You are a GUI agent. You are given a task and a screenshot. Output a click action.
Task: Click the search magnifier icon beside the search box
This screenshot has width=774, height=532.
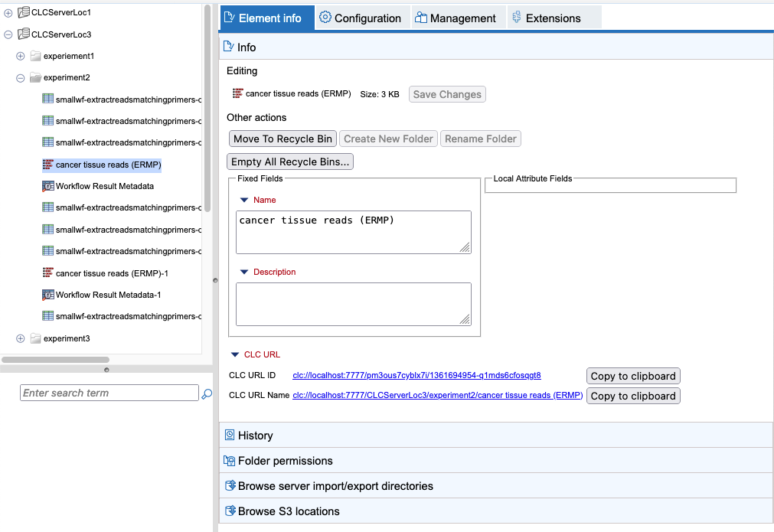click(x=207, y=393)
